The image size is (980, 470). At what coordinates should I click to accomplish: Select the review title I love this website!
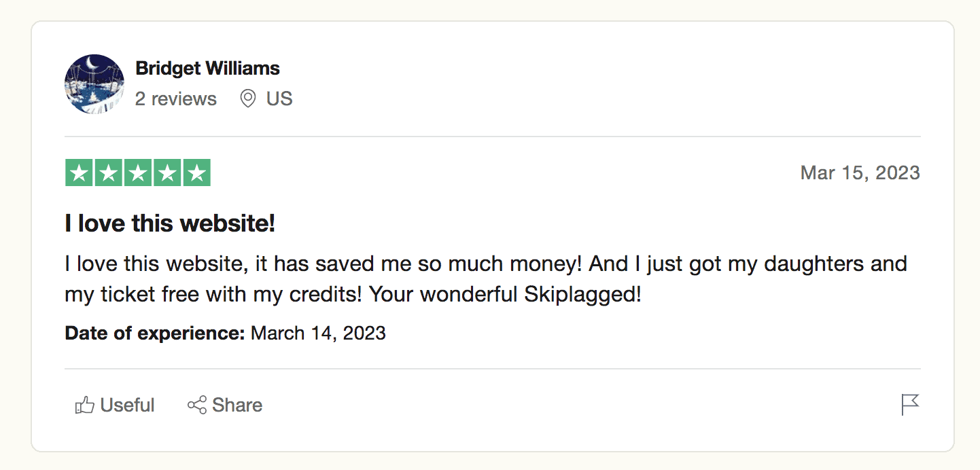point(169,223)
